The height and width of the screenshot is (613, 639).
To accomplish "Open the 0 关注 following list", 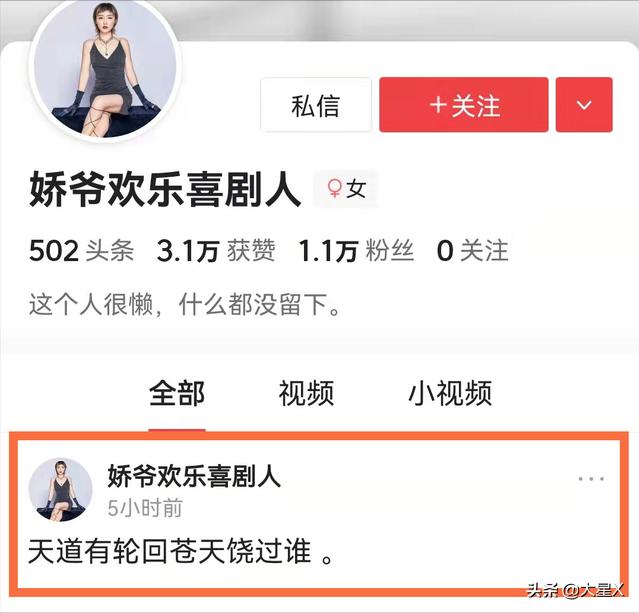I will (472, 251).
